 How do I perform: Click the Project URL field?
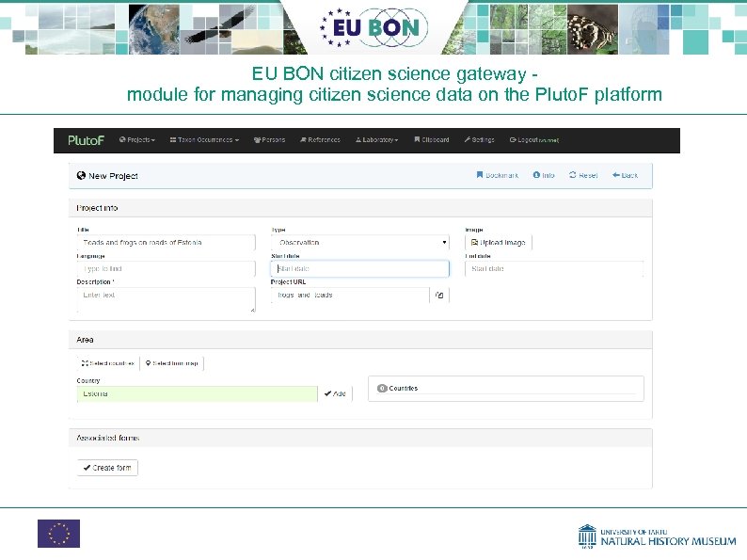coord(350,295)
